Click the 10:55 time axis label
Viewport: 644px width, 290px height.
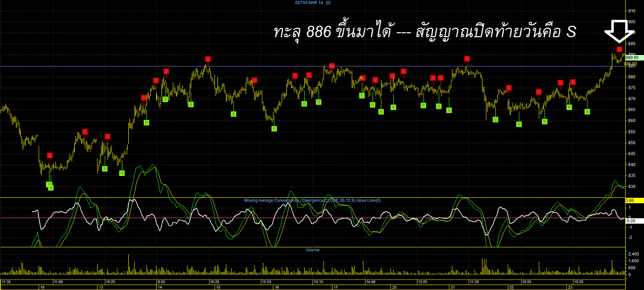(x=527, y=281)
